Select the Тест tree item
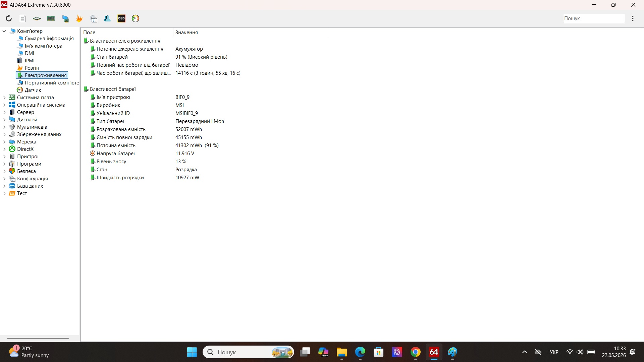The image size is (644, 362). pyautogui.click(x=22, y=193)
